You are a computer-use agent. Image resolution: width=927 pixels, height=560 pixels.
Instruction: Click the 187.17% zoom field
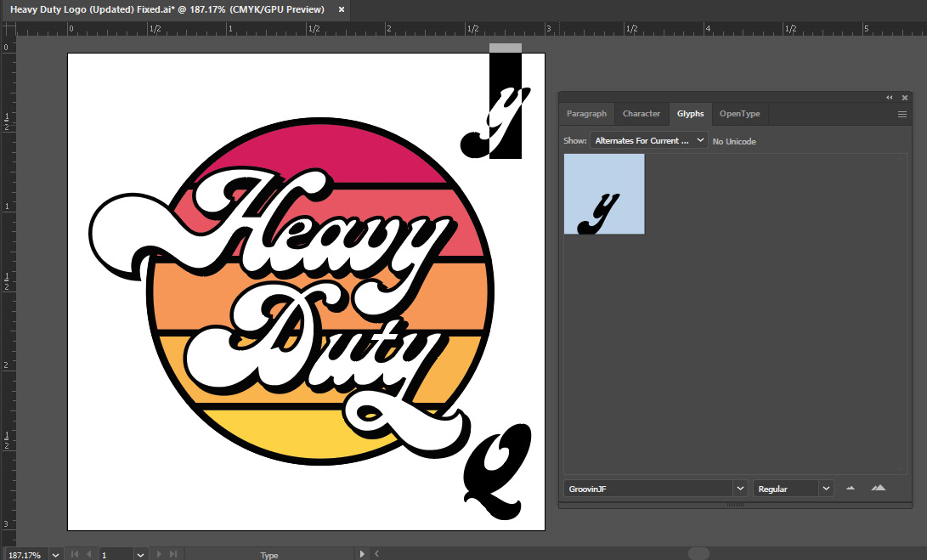(25, 555)
